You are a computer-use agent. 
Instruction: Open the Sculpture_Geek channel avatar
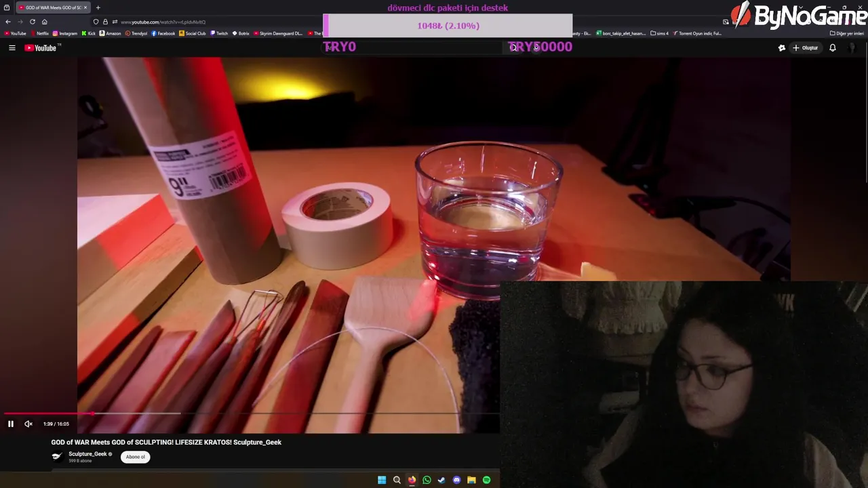click(x=58, y=457)
